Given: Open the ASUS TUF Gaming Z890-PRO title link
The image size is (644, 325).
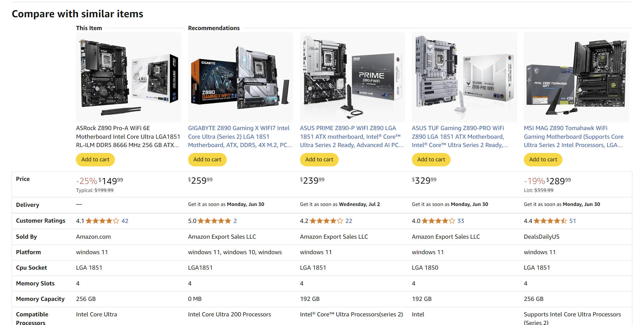Looking at the screenshot, I should pos(460,137).
